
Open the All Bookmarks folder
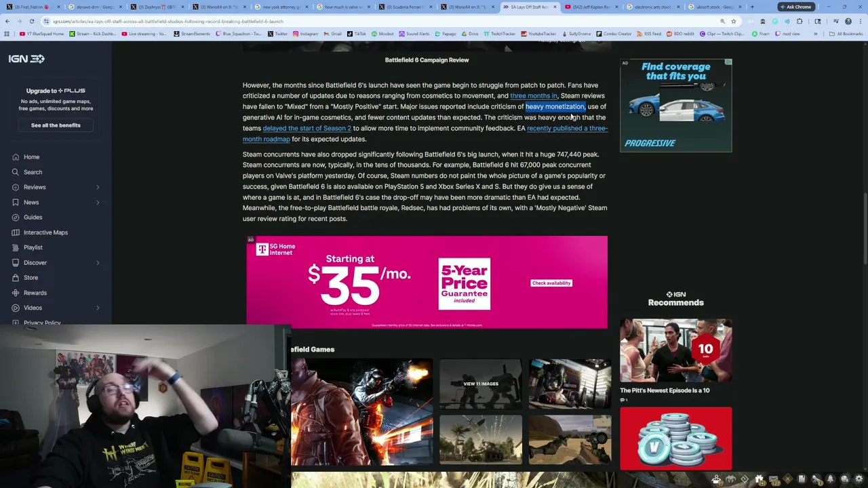click(846, 33)
